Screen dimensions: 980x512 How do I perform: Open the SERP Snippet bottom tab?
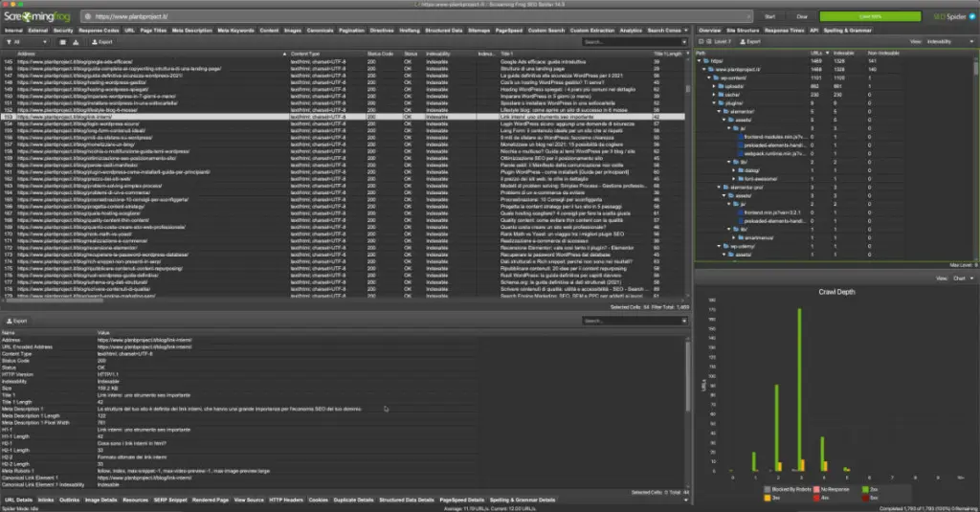click(170, 501)
